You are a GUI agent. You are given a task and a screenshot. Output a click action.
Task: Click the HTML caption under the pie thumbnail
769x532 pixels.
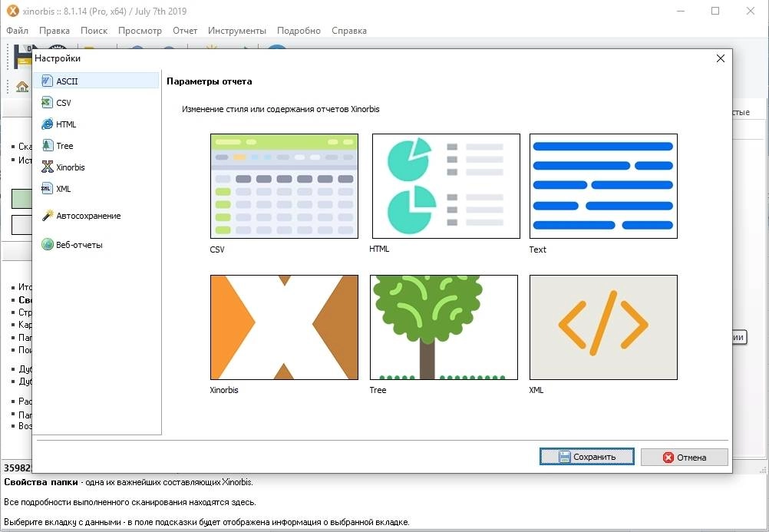point(379,249)
